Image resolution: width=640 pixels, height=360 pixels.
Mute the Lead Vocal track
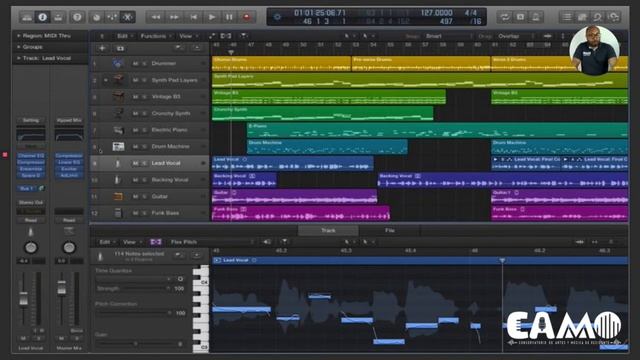(x=135, y=163)
